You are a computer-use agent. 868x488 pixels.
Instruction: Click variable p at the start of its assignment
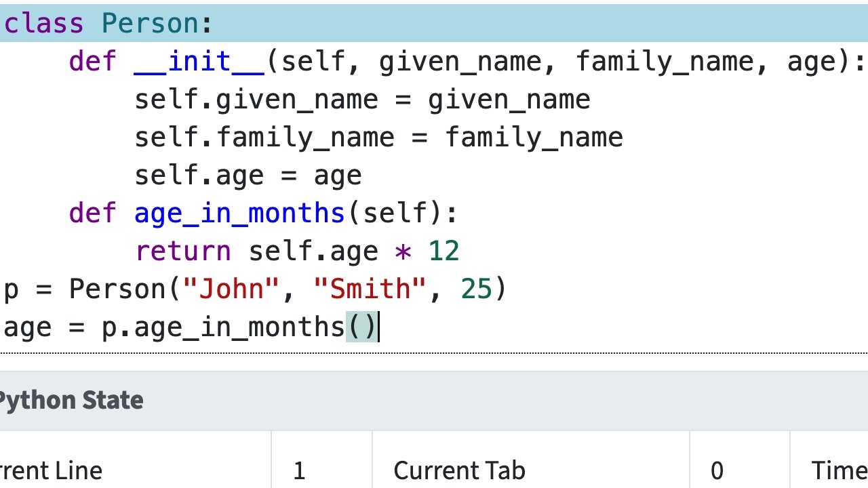click(12, 289)
